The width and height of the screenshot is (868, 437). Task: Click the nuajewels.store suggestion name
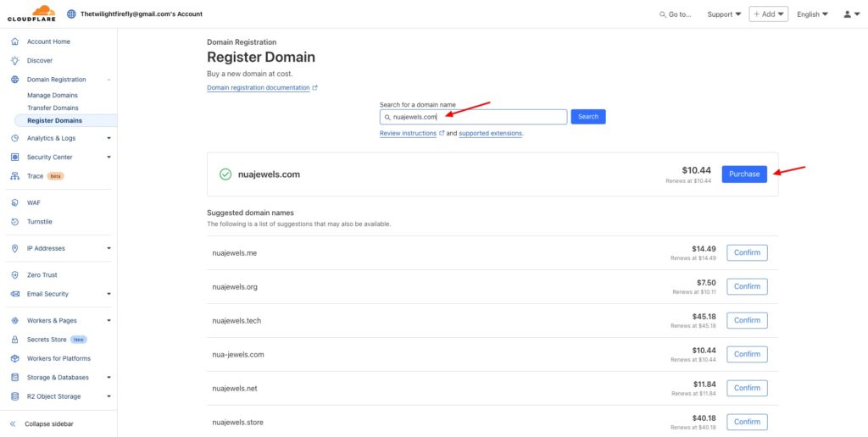pyautogui.click(x=237, y=422)
